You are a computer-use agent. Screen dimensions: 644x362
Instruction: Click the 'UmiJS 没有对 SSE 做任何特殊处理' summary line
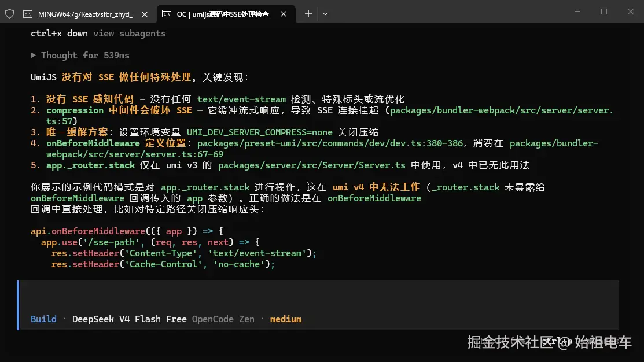pos(139,77)
